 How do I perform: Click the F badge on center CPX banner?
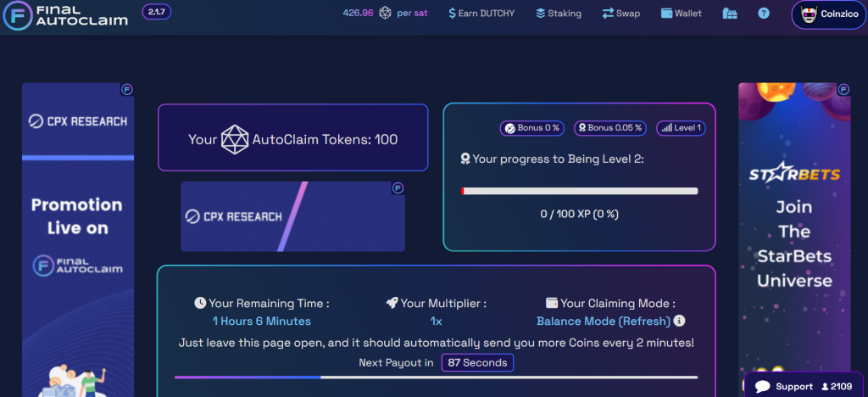[398, 188]
